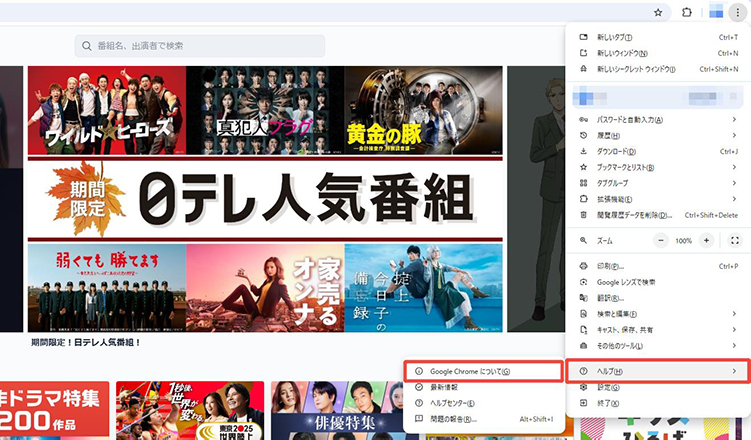Open 設定 from the Chrome menu
The width and height of the screenshot is (751, 440).
coord(658,387)
